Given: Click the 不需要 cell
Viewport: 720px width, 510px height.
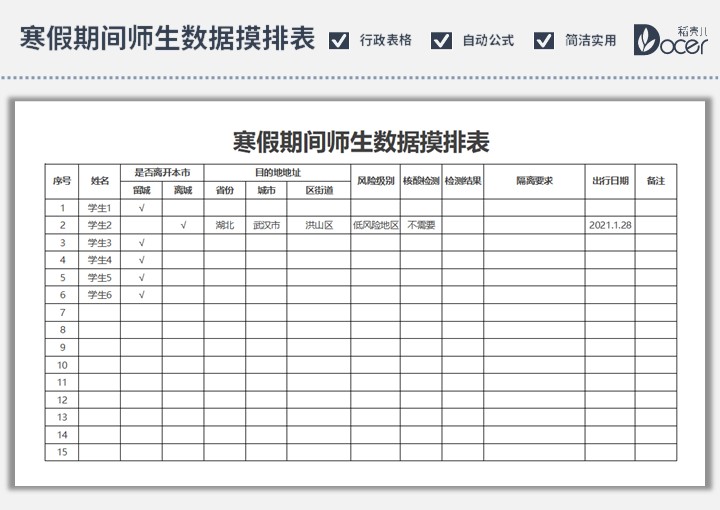Looking at the screenshot, I should click(x=421, y=225).
